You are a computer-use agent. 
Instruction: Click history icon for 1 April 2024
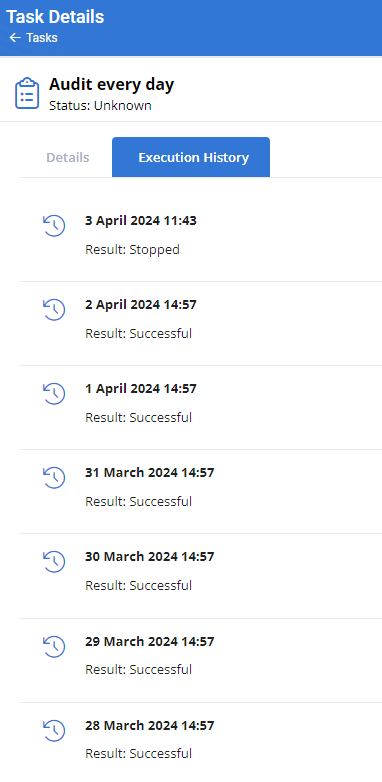(x=54, y=393)
